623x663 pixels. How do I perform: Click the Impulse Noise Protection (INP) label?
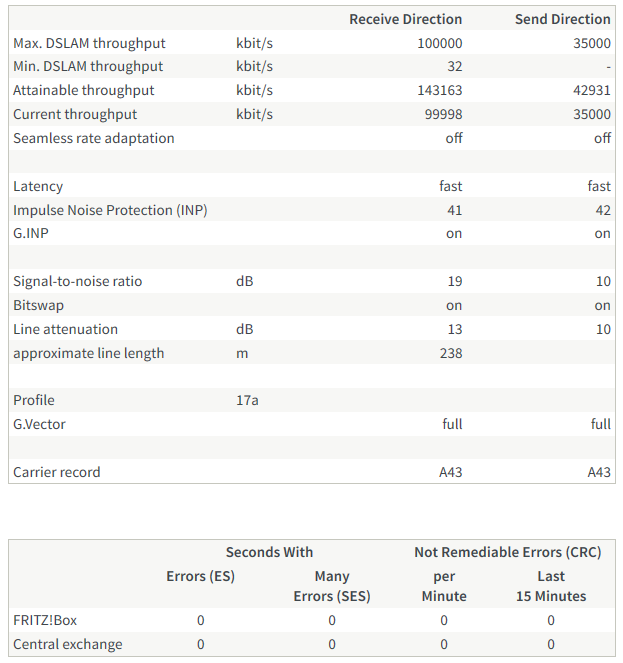pyautogui.click(x=110, y=210)
